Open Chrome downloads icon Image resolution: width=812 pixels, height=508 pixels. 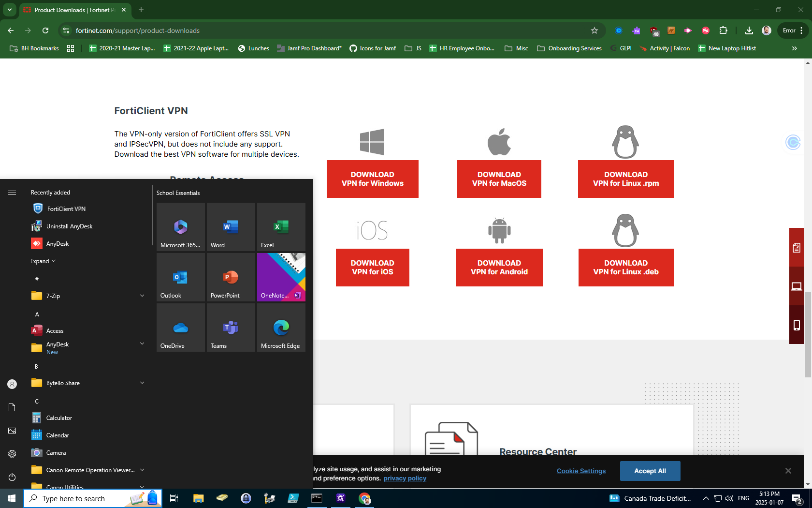749,30
